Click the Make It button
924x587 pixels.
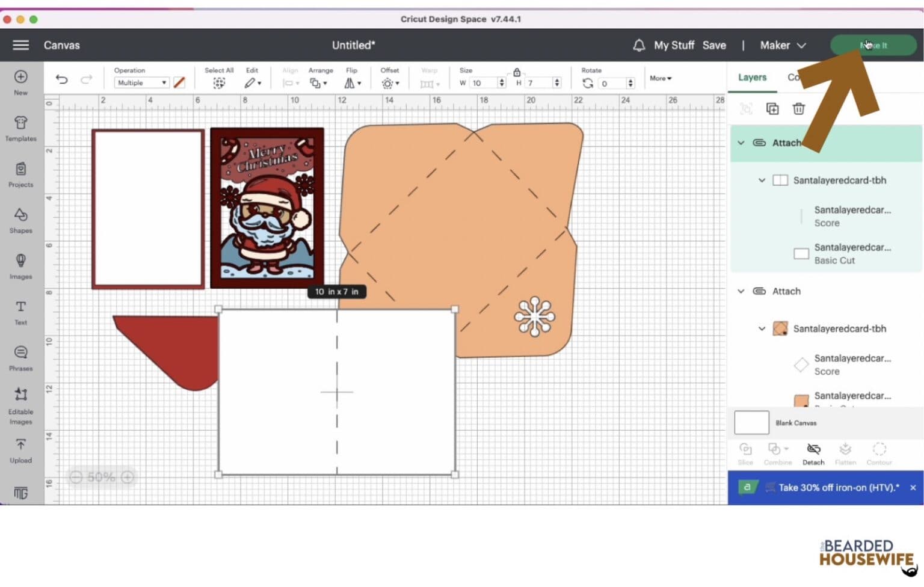click(873, 45)
